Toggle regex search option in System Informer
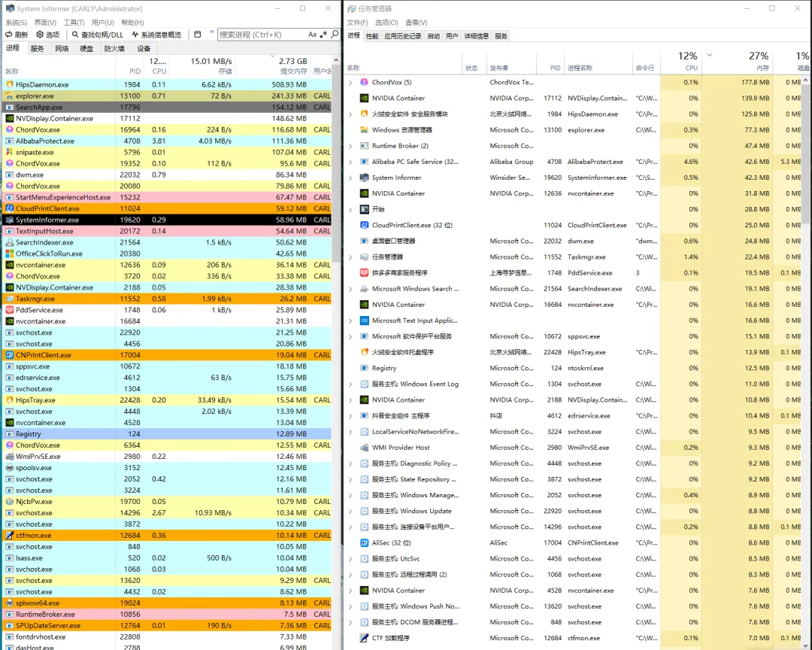The width and height of the screenshot is (812, 650). (323, 35)
